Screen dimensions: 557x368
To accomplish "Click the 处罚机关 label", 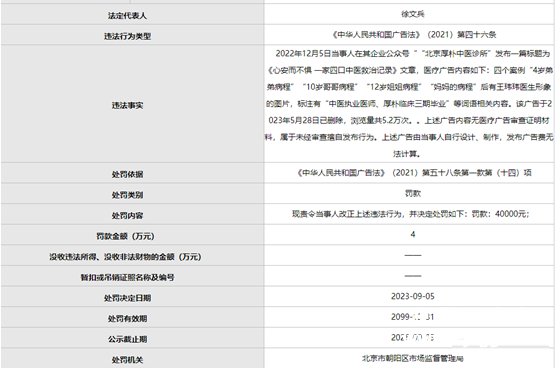I will (x=128, y=359).
